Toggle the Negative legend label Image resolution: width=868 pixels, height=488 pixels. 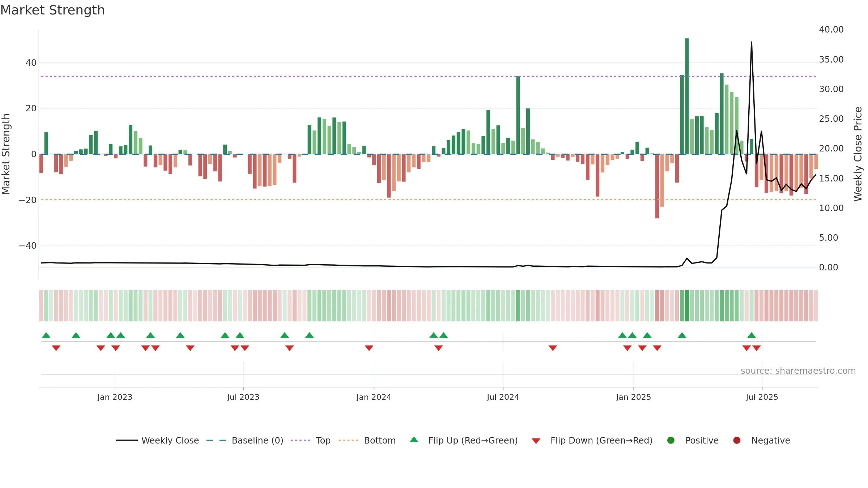(x=771, y=440)
